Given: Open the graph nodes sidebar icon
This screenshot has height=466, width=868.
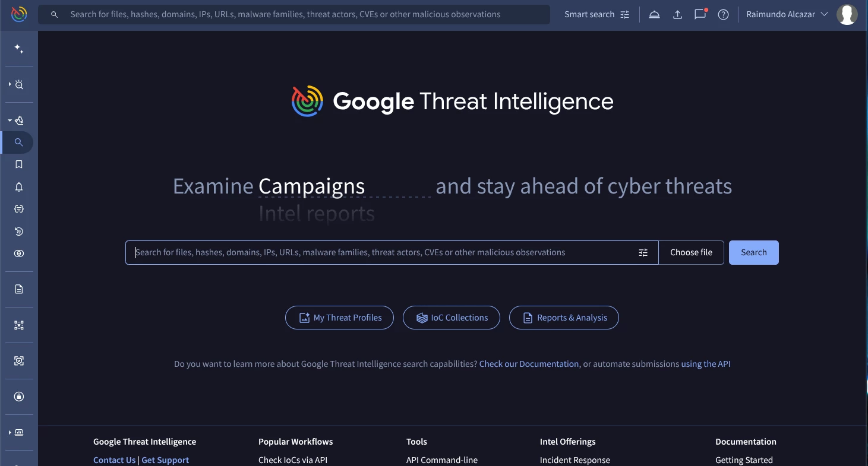Looking at the screenshot, I should 19,325.
